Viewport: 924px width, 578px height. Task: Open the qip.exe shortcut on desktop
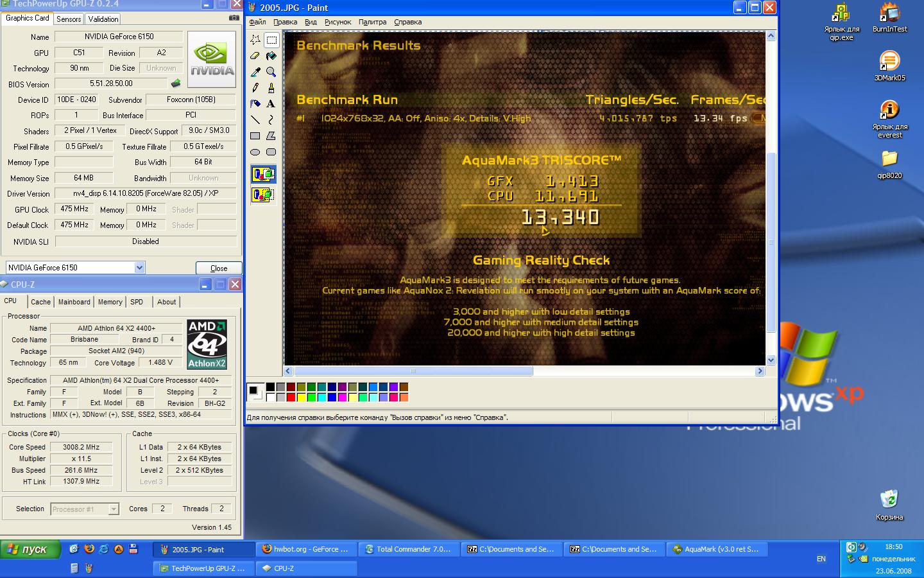[841, 21]
